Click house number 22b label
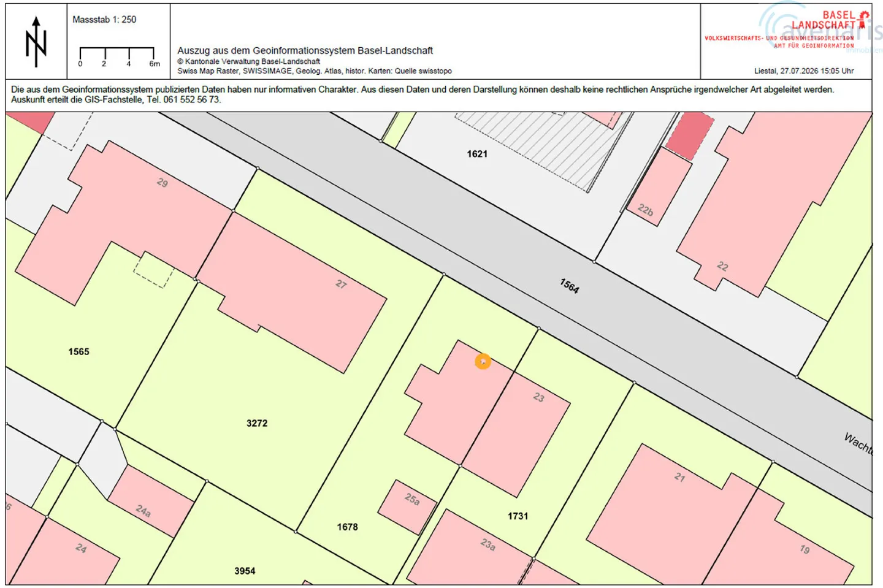 coord(646,210)
